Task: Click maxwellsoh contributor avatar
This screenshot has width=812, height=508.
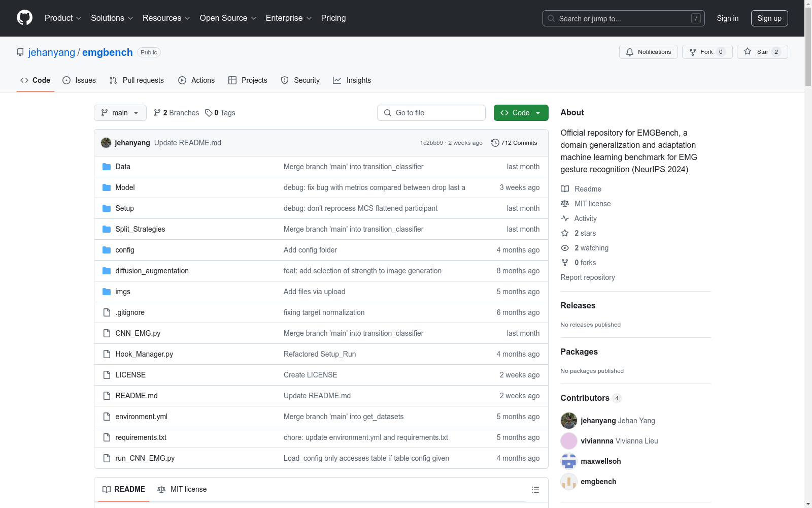Action: pyautogui.click(x=569, y=461)
